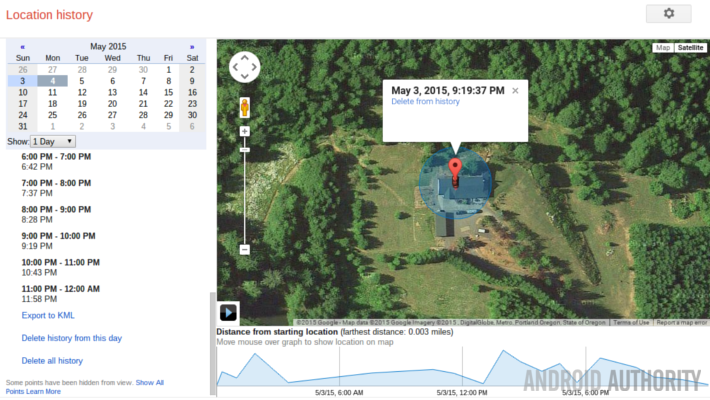Click Export to KML link

[48, 315]
